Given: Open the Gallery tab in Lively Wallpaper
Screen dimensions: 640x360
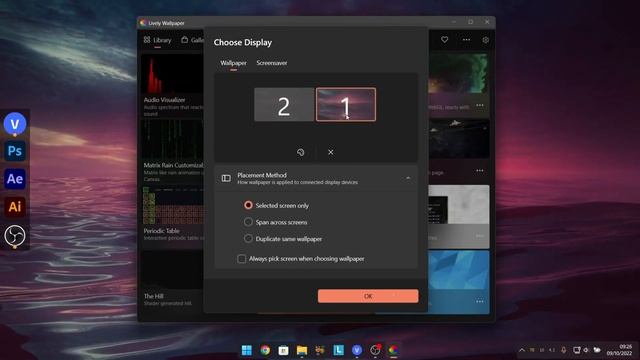Looking at the screenshot, I should click(x=192, y=40).
